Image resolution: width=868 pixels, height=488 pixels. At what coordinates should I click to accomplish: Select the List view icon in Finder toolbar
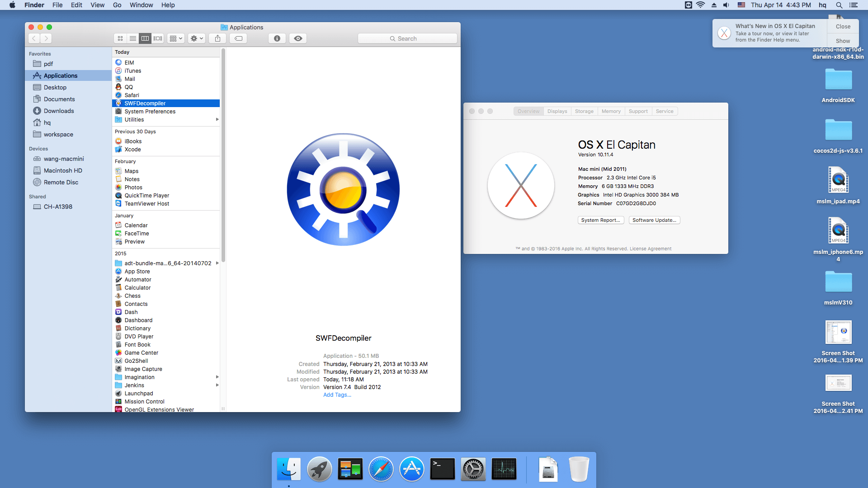[x=132, y=38]
